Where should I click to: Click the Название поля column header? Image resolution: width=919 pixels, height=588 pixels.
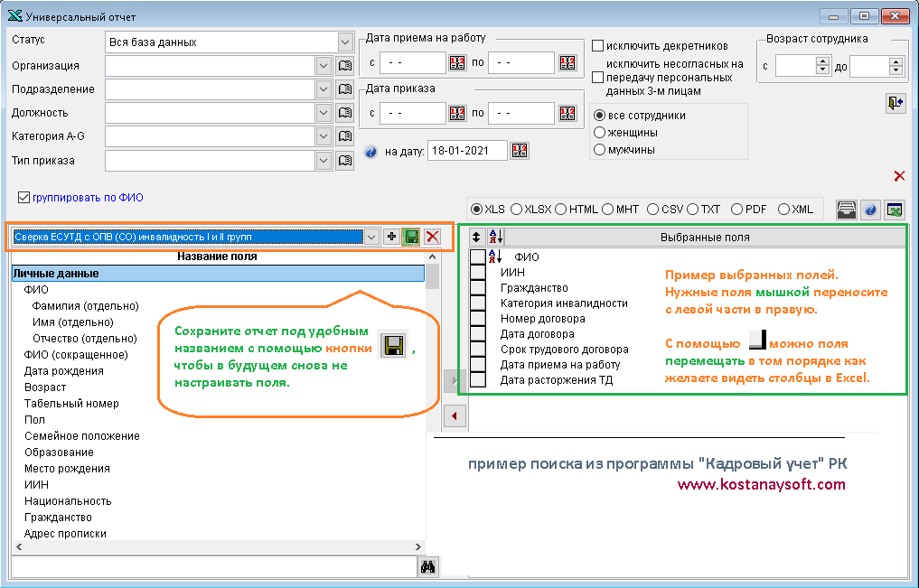click(218, 257)
